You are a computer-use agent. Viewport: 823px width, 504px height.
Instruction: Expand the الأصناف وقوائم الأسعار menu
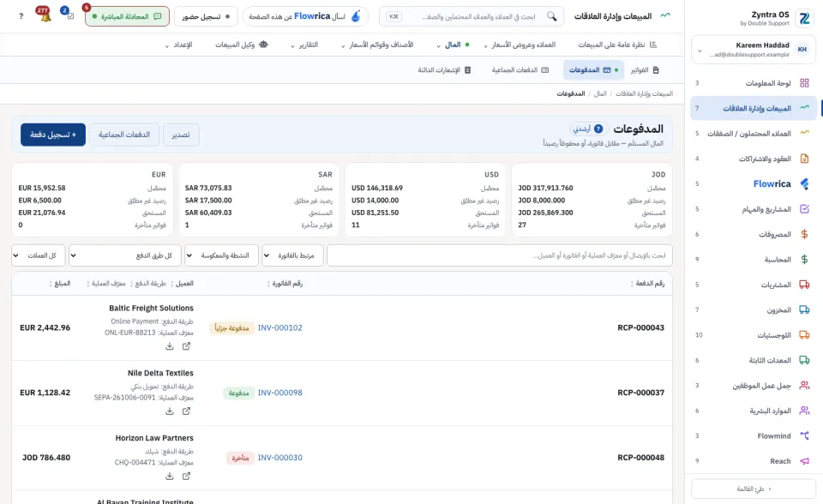[x=377, y=45]
